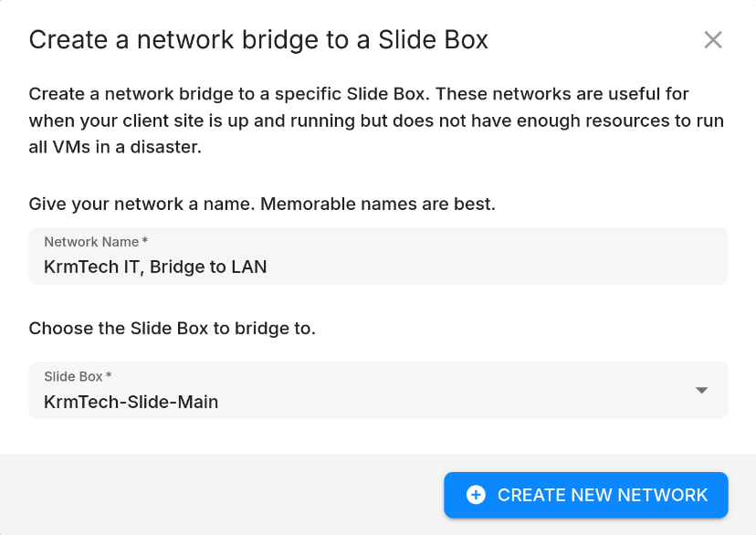Image resolution: width=756 pixels, height=535 pixels.
Task: Open the Slide Box selection field
Action: pos(378,391)
